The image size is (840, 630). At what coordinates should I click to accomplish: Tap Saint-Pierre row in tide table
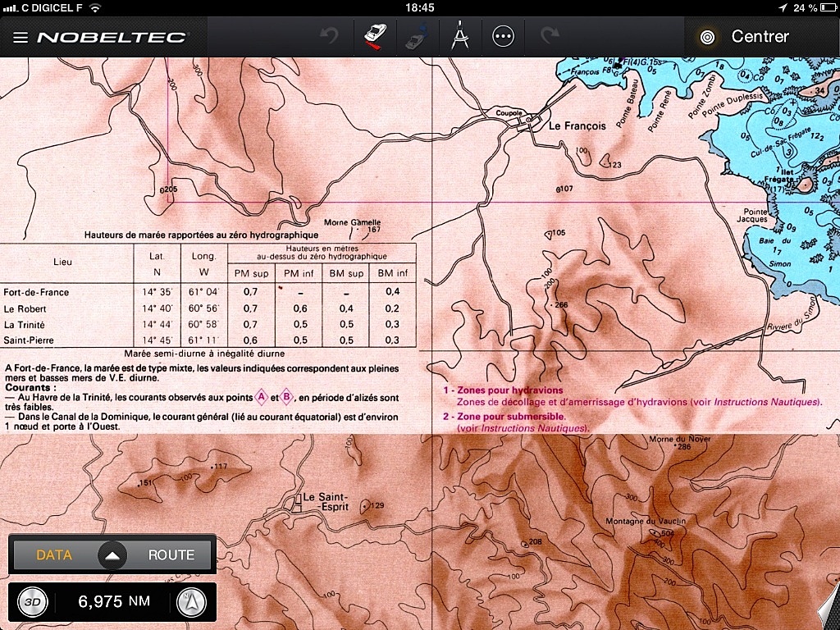pyautogui.click(x=208, y=340)
